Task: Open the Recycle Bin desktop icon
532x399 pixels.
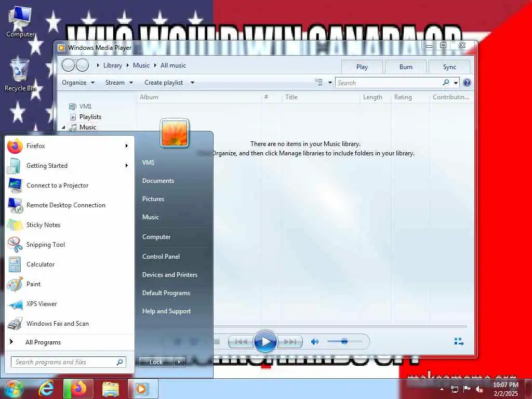Action: [20, 75]
